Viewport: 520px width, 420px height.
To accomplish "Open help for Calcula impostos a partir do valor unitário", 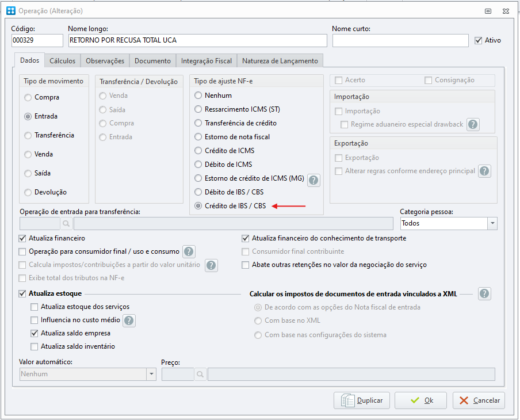I will 211,265.
